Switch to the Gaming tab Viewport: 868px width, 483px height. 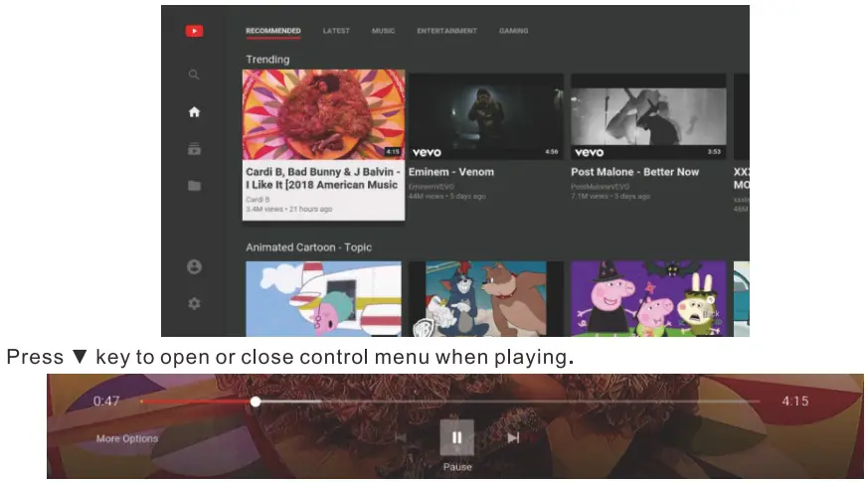pyautogui.click(x=513, y=31)
